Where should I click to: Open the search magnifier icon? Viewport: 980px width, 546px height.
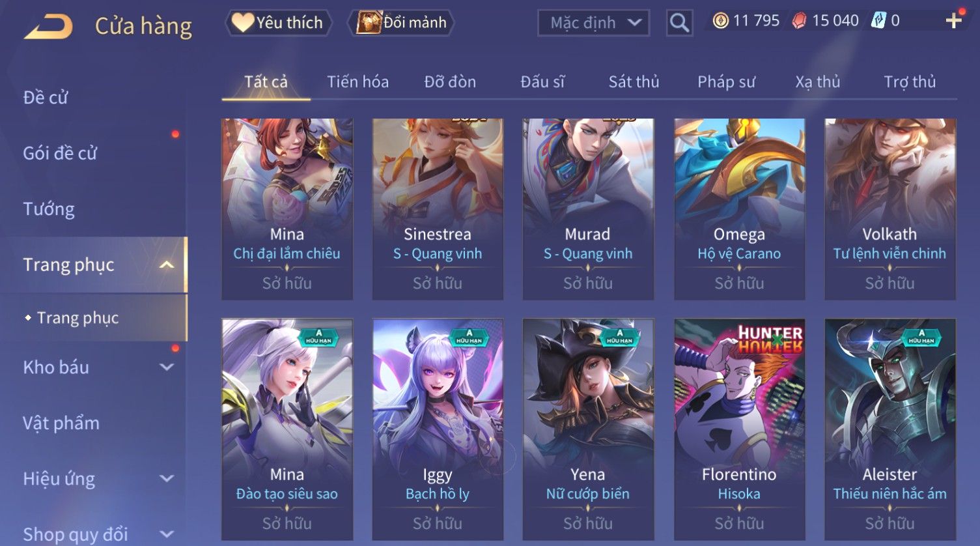(679, 23)
